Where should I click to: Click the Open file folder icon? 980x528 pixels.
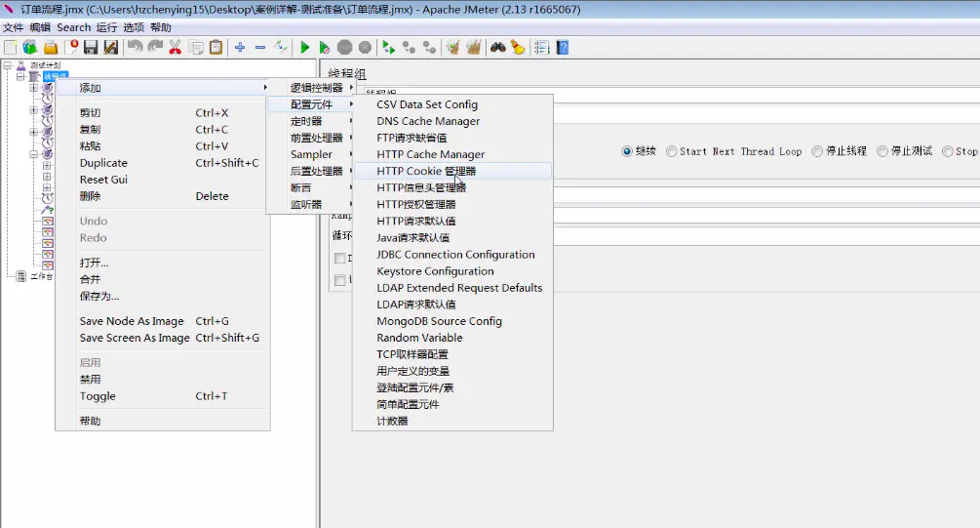click(51, 48)
